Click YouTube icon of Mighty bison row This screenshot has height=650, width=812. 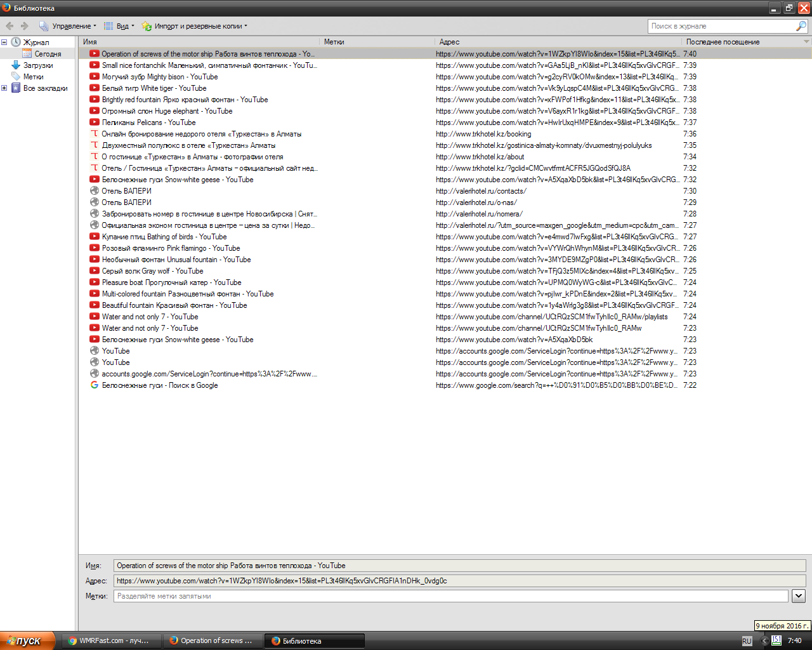(95, 77)
